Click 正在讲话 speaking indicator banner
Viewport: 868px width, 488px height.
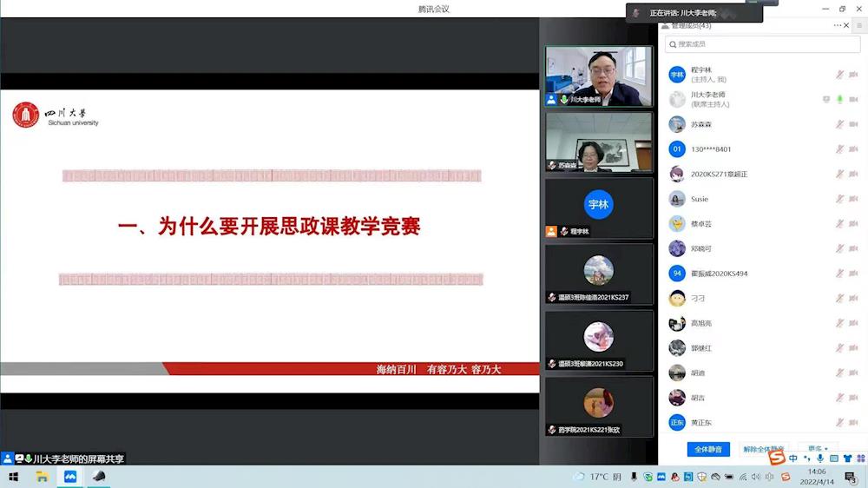click(694, 13)
